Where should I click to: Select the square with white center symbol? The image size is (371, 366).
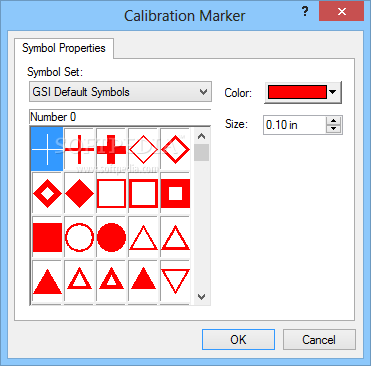(175, 193)
